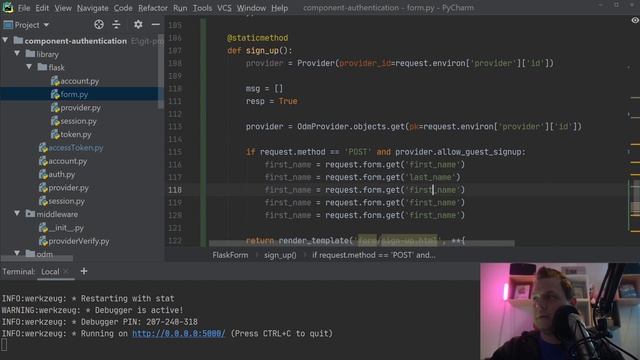This screenshot has height=360, width=640.
Task: Open auth.py in project tree
Action: tap(62, 174)
